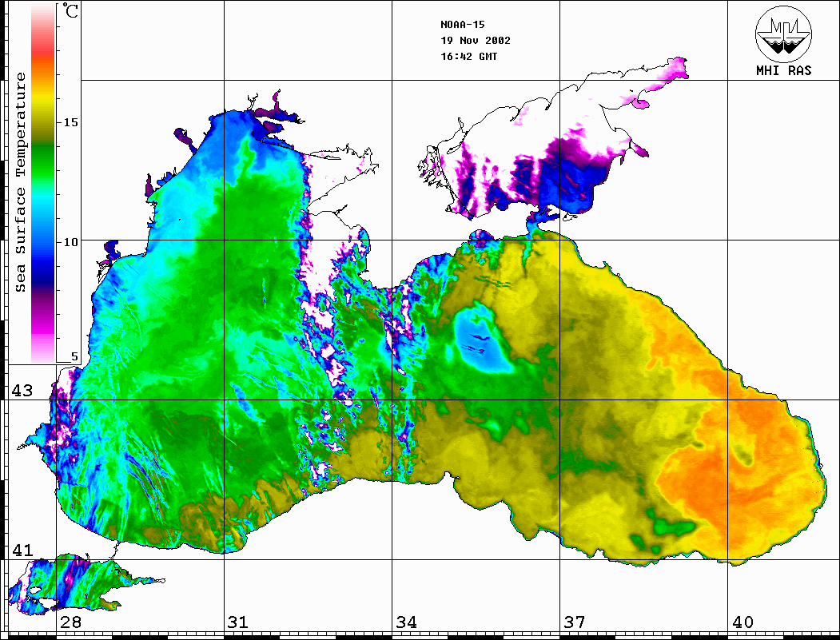Click latitude label '43'
This screenshot has width=840, height=640.
click(22, 391)
